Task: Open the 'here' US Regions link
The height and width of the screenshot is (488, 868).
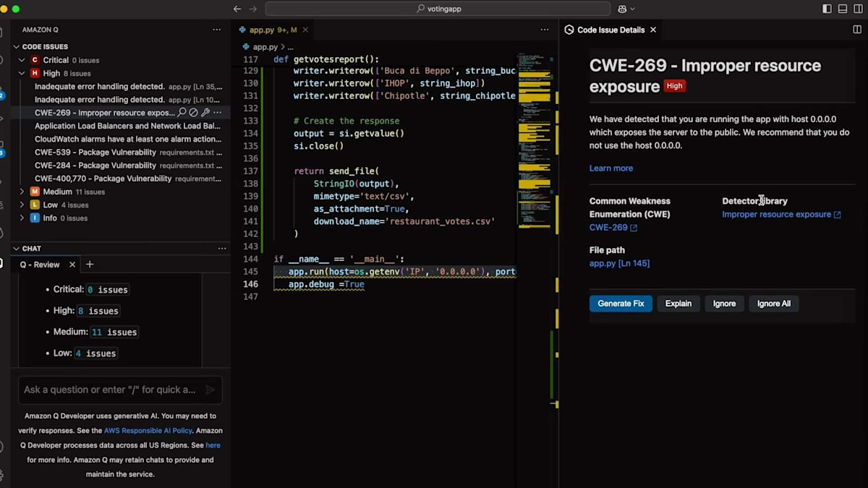Action: tap(213, 445)
